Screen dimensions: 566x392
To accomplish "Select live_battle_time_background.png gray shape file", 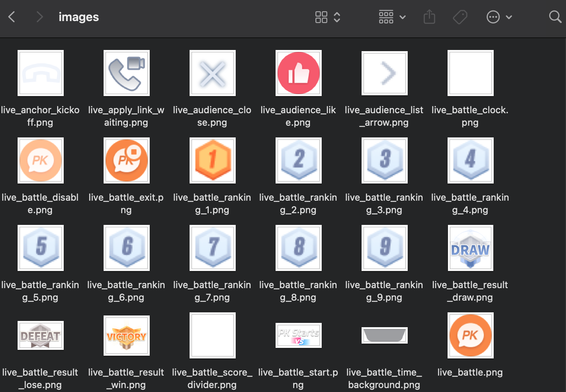I will [384, 335].
